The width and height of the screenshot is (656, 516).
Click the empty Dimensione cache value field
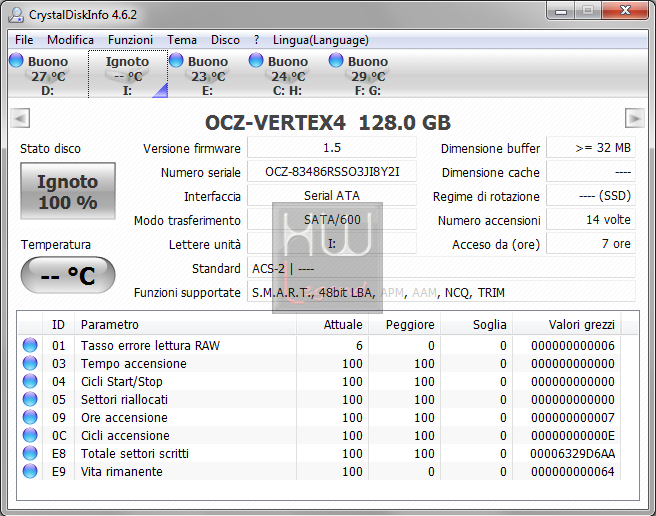tap(591, 172)
